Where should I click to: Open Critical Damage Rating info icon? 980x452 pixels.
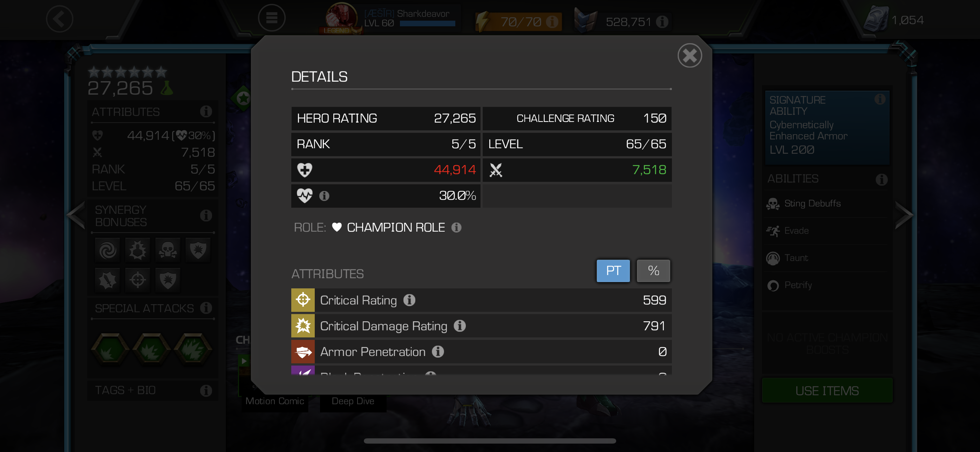(x=460, y=326)
